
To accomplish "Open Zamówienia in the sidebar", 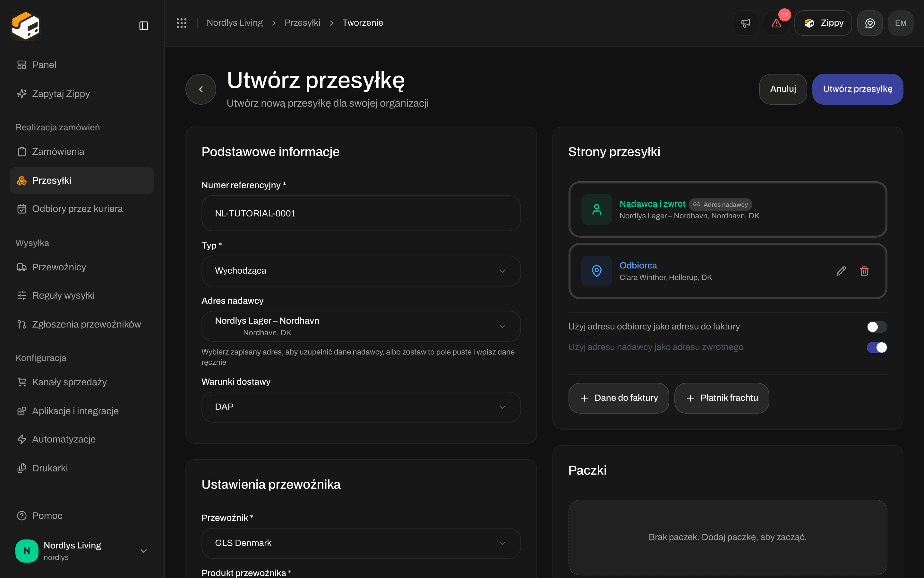I will pyautogui.click(x=82, y=152).
